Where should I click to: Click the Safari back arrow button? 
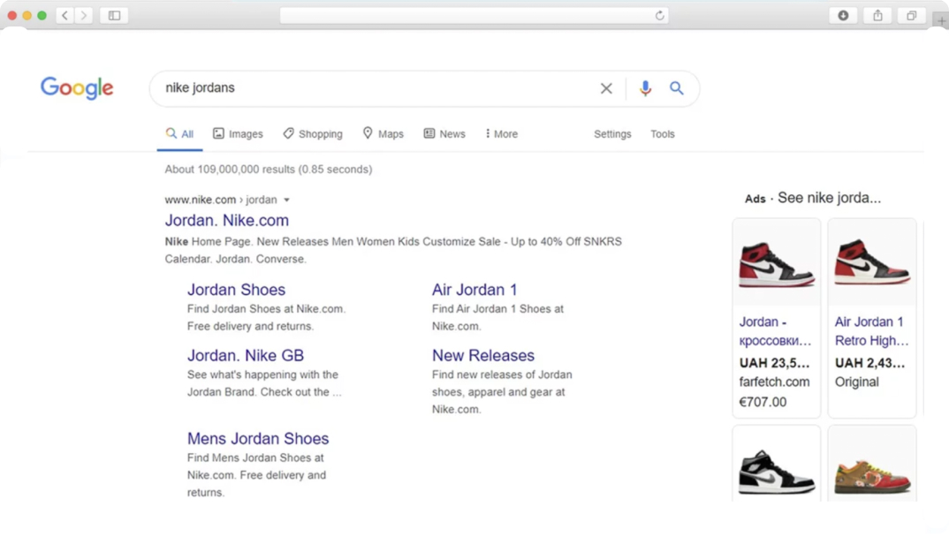point(65,15)
